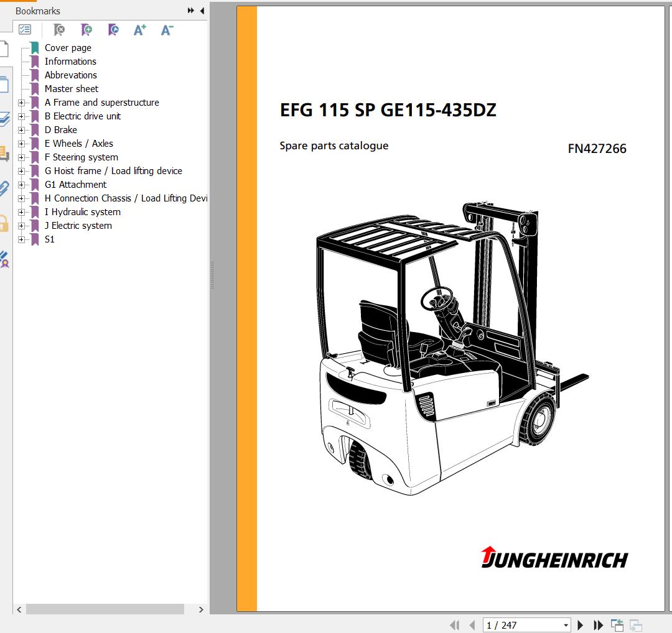Click the forklift illustration on the cover
Image resolution: width=672 pixels, height=633 pixels.
452,349
